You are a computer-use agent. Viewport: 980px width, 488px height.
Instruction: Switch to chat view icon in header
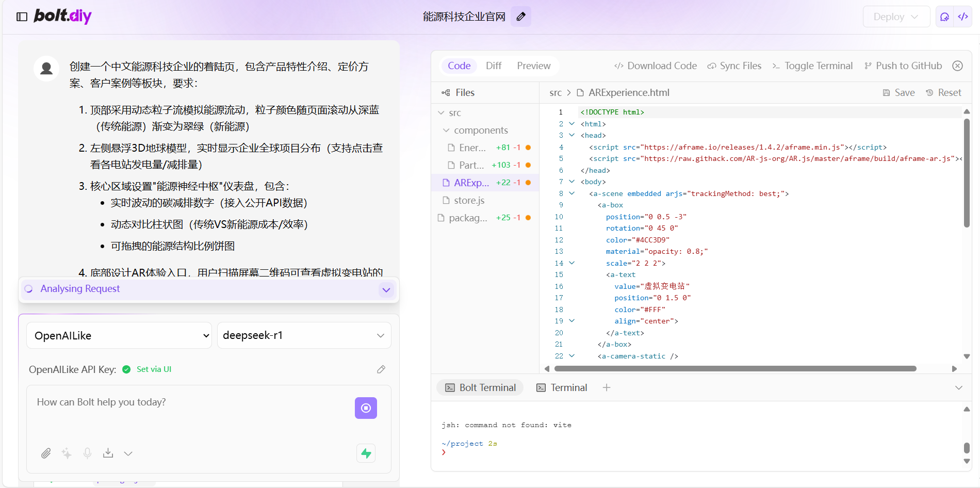click(x=944, y=17)
